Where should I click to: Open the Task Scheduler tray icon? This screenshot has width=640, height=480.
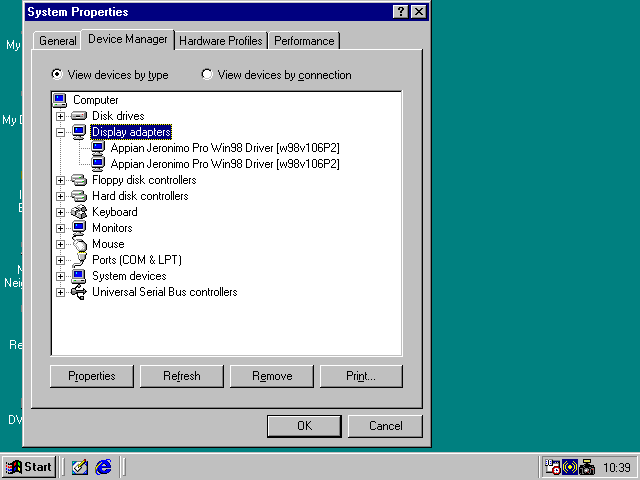click(553, 467)
